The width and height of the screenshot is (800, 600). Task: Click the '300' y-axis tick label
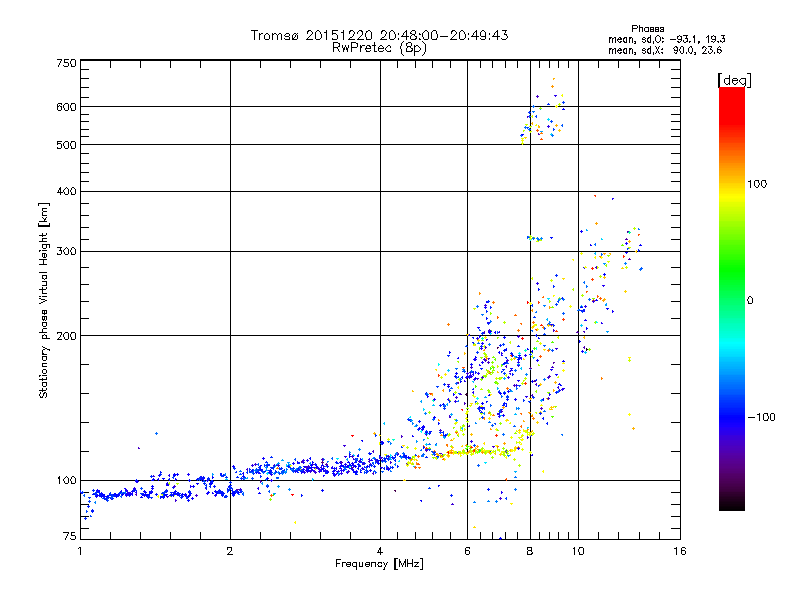click(67, 252)
